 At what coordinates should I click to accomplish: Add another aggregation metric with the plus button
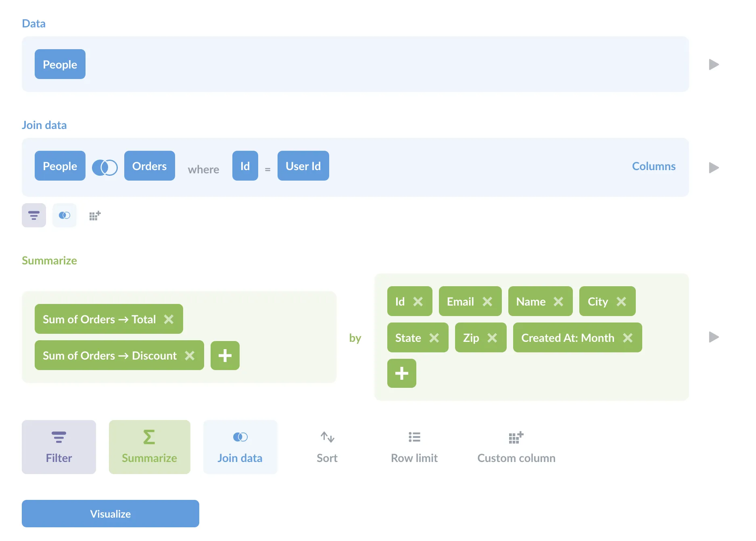[x=225, y=356]
